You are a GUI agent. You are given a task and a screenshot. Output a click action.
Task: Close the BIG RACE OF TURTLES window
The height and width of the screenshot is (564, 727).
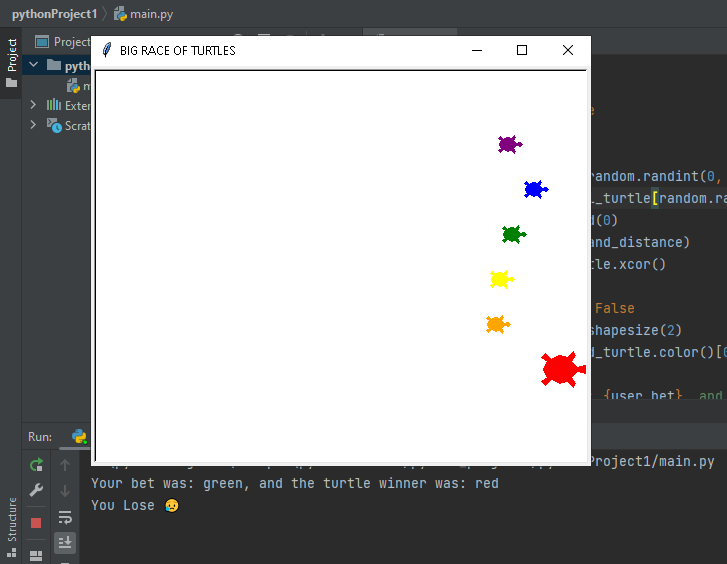568,50
